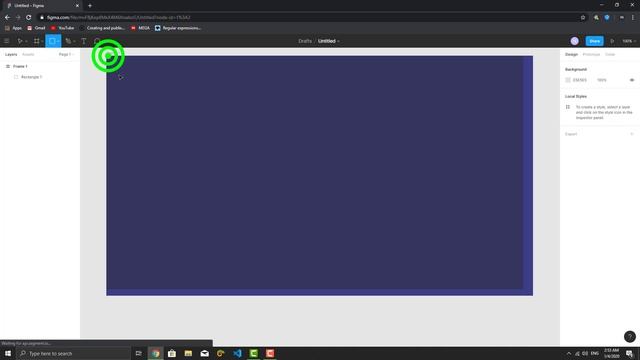Switch to the Design tab
640x360 pixels.
pos(571,54)
